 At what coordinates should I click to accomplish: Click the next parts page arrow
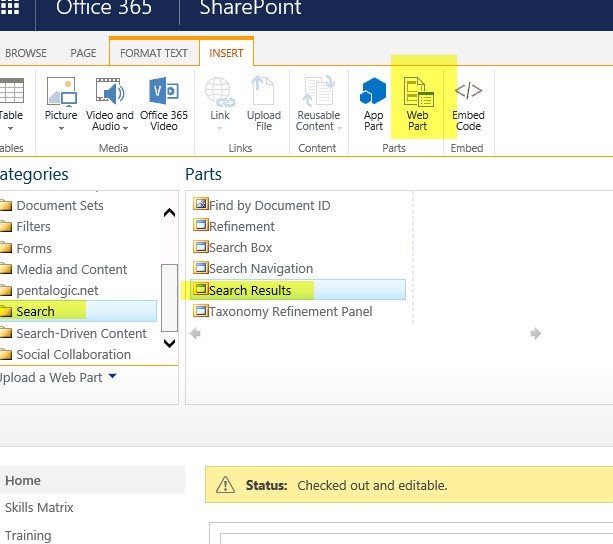536,333
